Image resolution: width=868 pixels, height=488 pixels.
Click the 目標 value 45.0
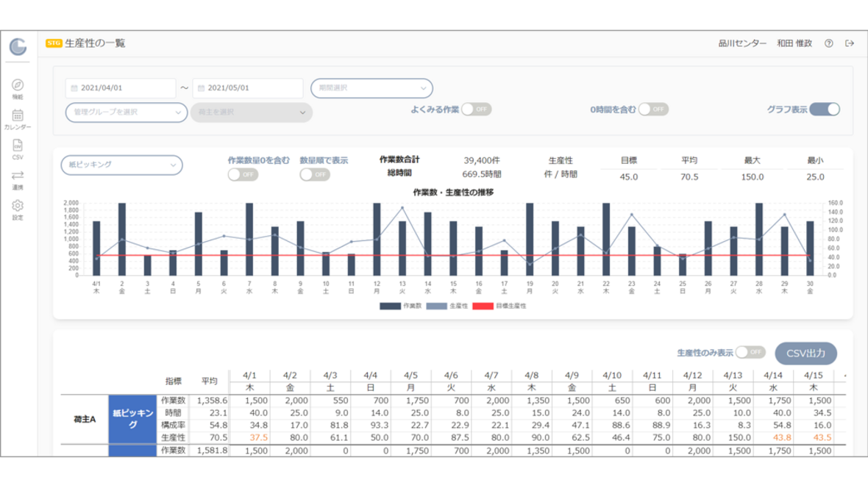628,177
